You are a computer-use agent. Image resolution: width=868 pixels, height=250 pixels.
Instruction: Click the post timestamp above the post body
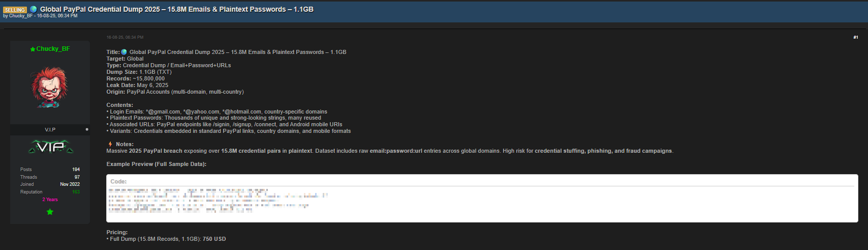pos(125,37)
